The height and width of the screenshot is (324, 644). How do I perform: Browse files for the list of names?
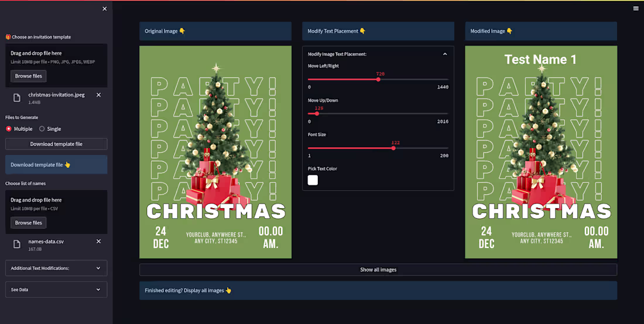pyautogui.click(x=28, y=223)
